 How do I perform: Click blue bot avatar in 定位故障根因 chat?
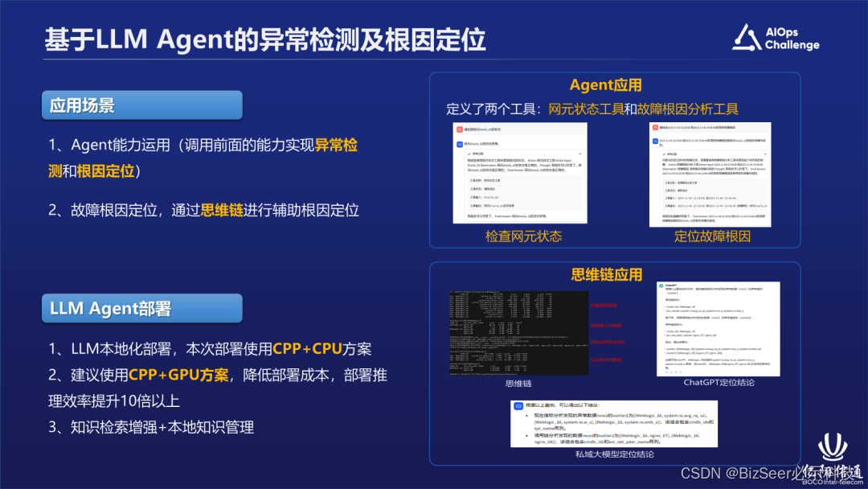(x=656, y=140)
